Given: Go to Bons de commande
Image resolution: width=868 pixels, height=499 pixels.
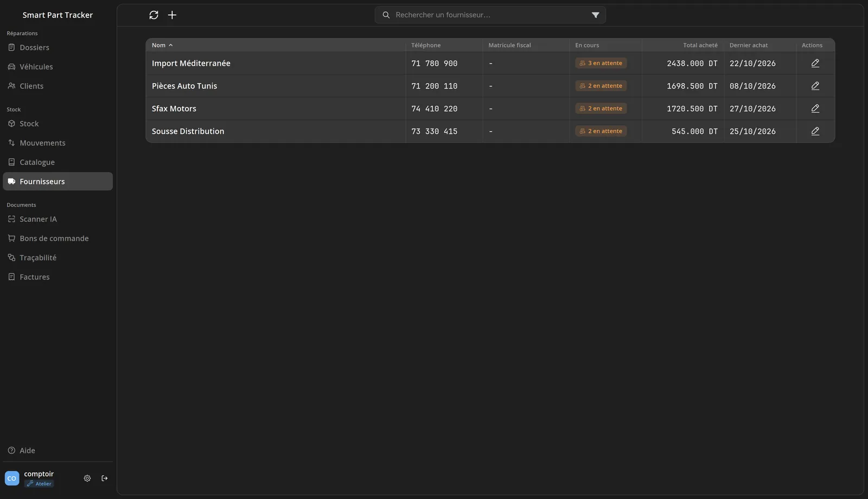Looking at the screenshot, I should [58, 239].
